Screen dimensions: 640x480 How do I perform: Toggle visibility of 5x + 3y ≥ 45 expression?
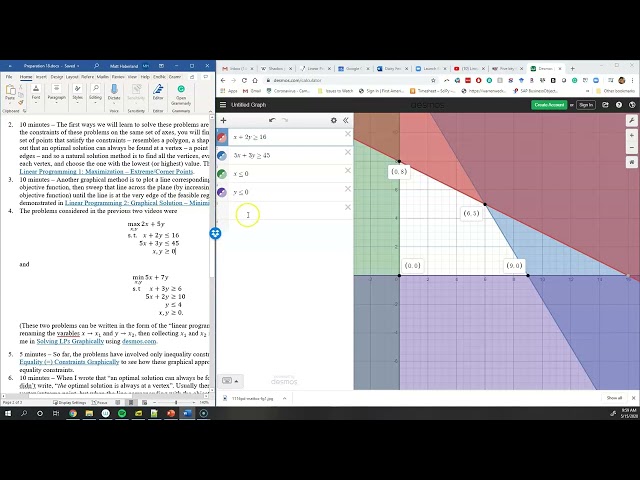(222, 156)
